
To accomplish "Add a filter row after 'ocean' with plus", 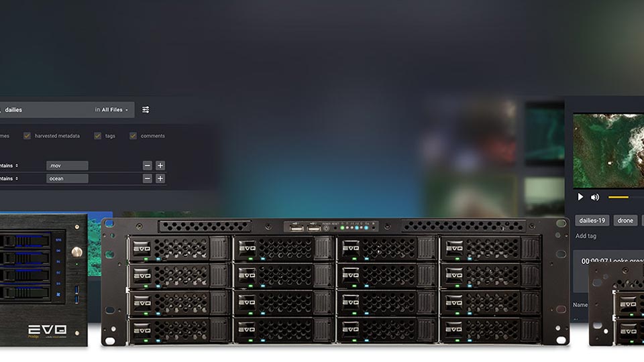I will click(160, 178).
